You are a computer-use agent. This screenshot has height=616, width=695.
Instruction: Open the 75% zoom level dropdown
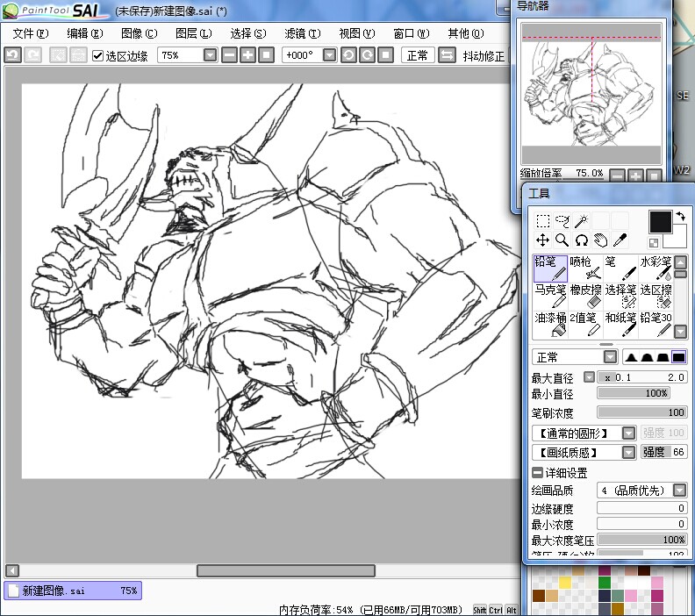click(x=210, y=55)
